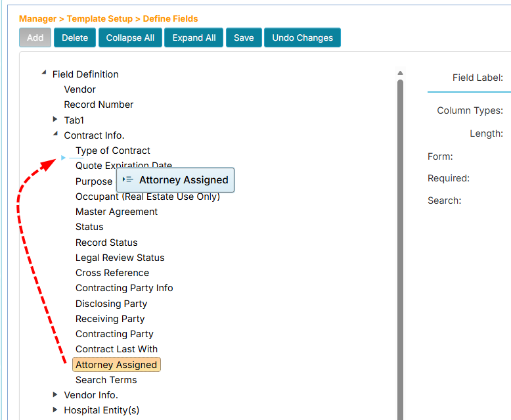Select Search Terms field

106,380
